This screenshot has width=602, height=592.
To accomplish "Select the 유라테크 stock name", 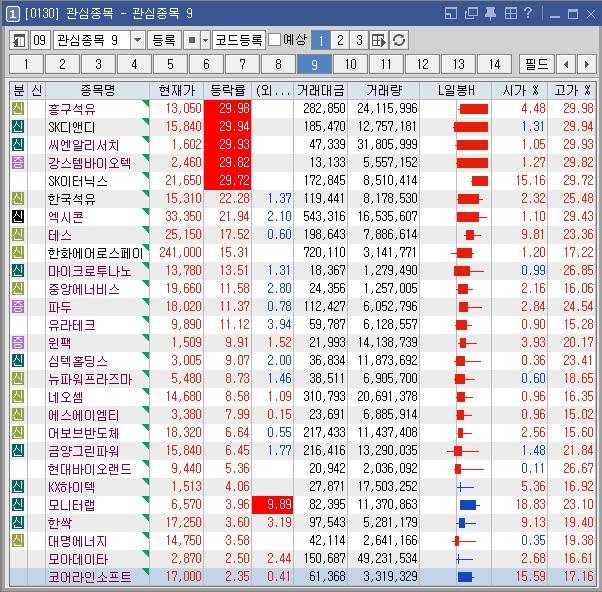I will 72,325.
